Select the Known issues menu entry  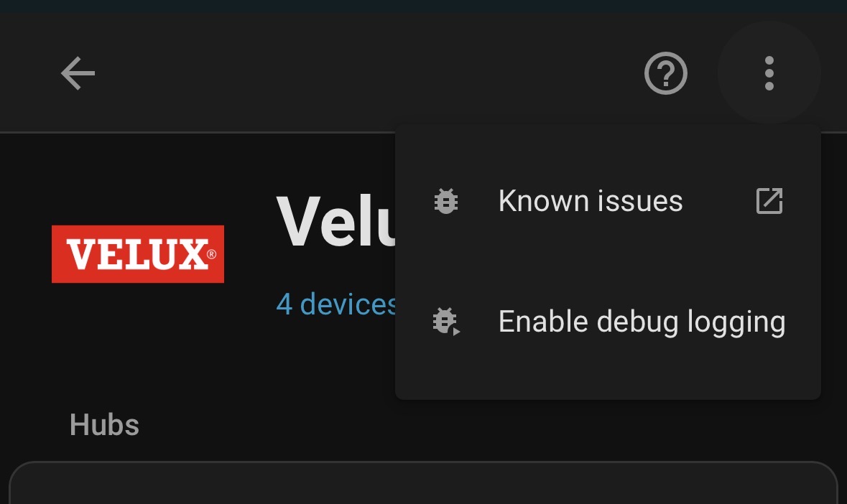(591, 202)
